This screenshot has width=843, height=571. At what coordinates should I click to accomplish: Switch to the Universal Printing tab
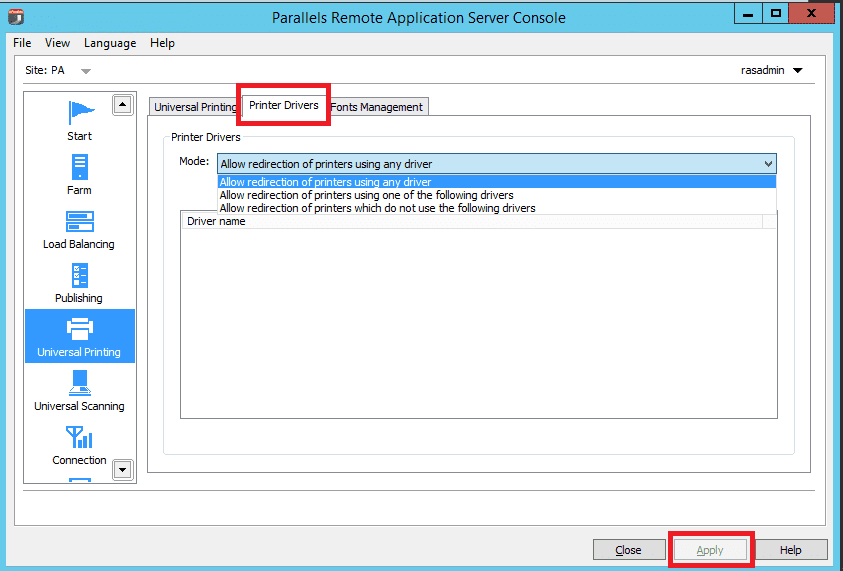tap(195, 107)
